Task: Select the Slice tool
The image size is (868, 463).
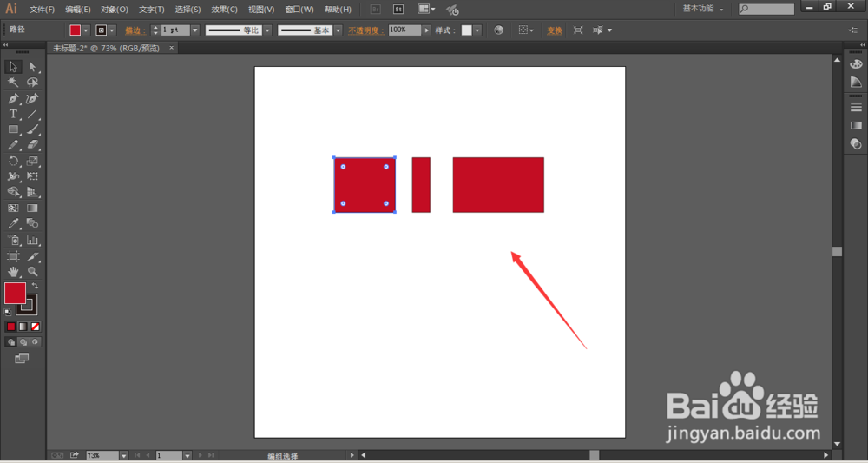Action: 33,256
